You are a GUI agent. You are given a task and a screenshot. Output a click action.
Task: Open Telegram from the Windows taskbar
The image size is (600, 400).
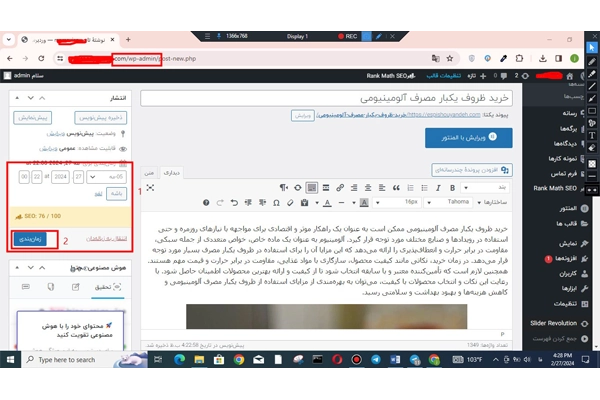376,359
